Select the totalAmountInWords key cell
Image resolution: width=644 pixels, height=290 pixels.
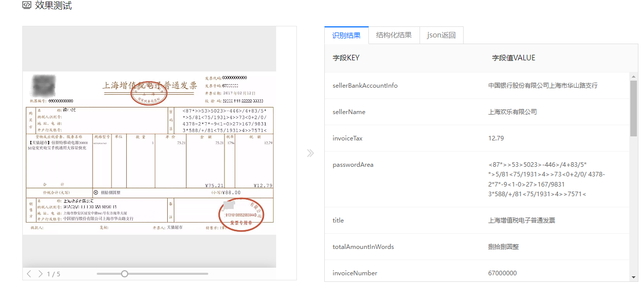point(363,247)
